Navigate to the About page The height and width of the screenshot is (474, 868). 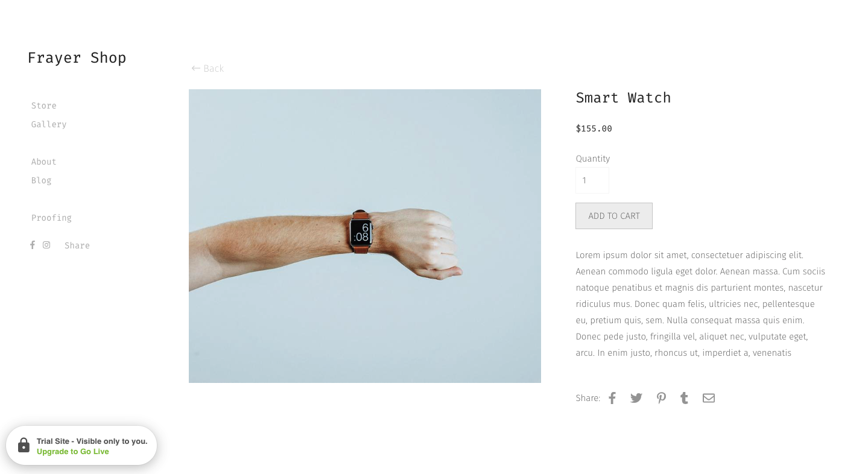point(44,162)
